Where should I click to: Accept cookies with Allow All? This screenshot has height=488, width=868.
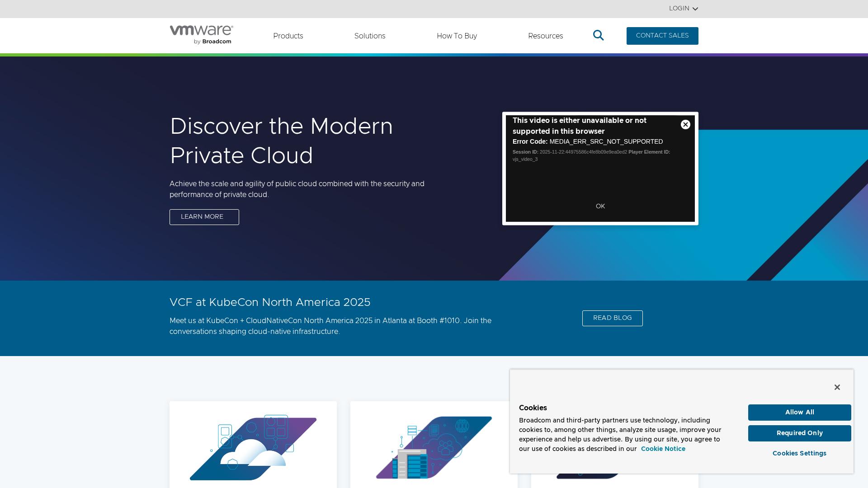[799, 413]
